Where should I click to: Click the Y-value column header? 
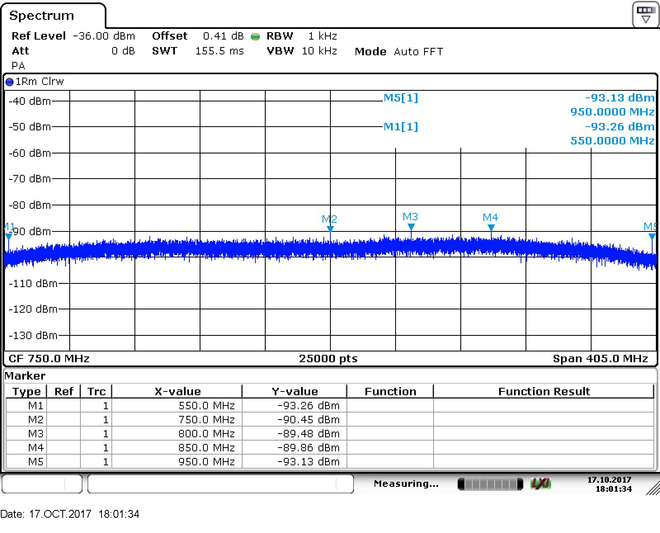coord(295,392)
